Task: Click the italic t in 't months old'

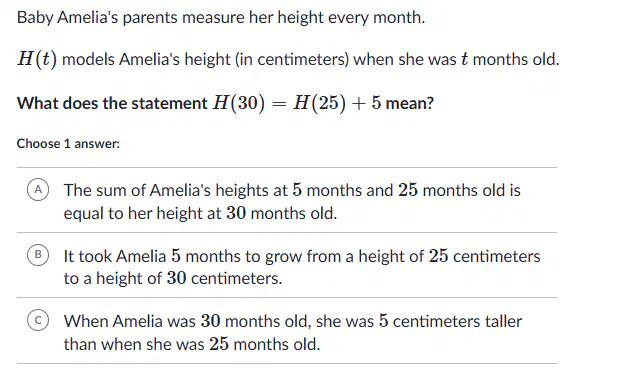Action: point(465,59)
